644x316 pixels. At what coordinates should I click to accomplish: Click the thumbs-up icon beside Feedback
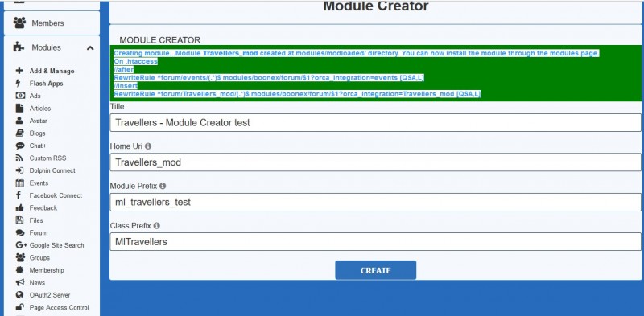[x=19, y=207]
